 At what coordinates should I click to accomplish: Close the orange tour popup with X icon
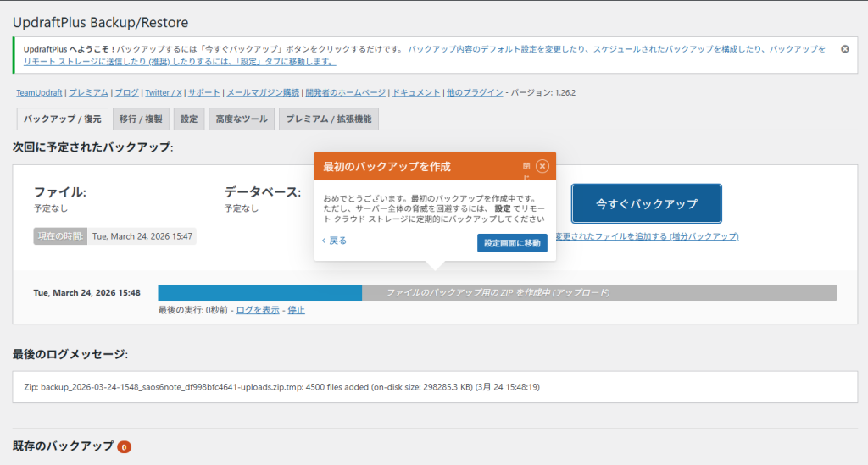pos(542,166)
